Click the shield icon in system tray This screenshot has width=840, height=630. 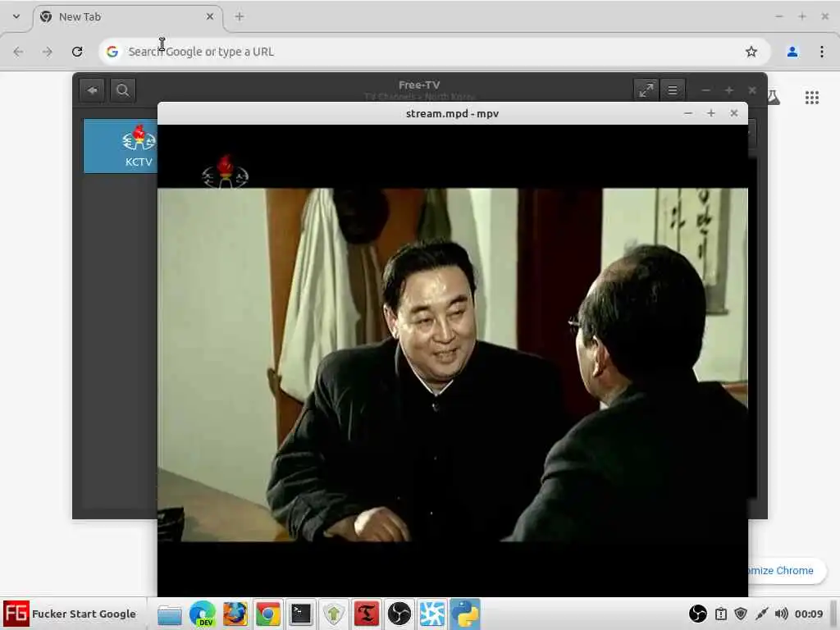741,614
